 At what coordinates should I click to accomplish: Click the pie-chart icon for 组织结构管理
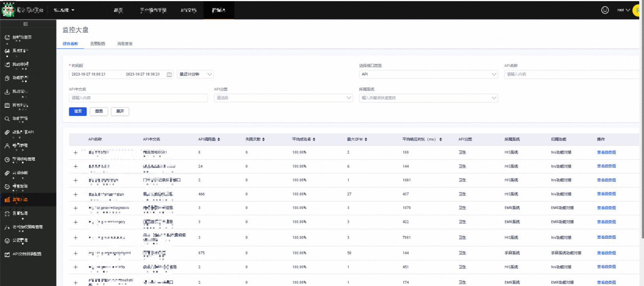pos(7,159)
